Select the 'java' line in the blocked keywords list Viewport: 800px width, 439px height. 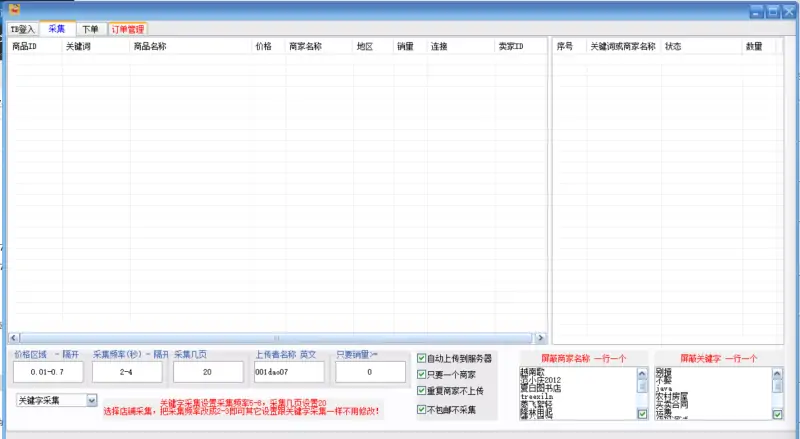pos(664,389)
